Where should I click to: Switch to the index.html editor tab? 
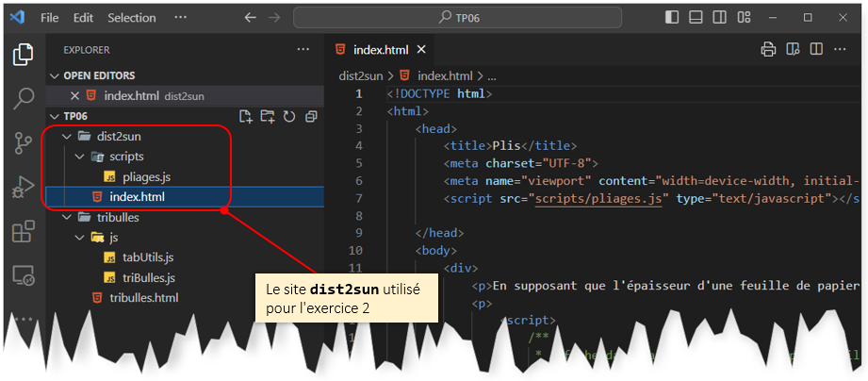click(x=380, y=49)
